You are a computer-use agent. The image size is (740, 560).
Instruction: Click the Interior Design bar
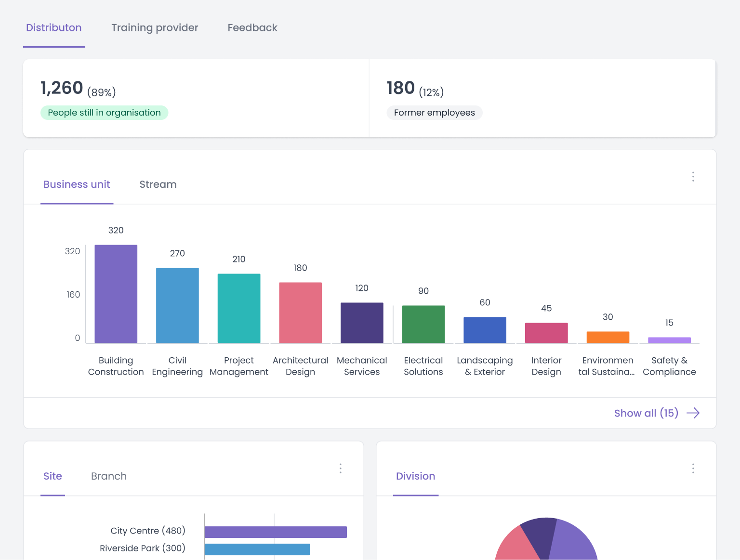pos(546,333)
